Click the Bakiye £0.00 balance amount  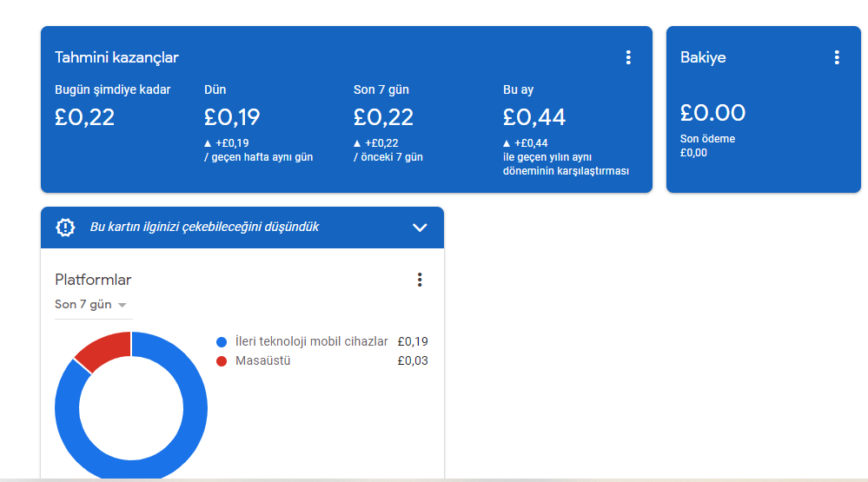tap(713, 113)
